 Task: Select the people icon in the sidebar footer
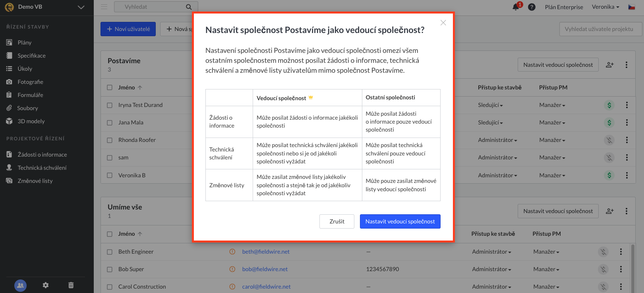click(x=20, y=285)
